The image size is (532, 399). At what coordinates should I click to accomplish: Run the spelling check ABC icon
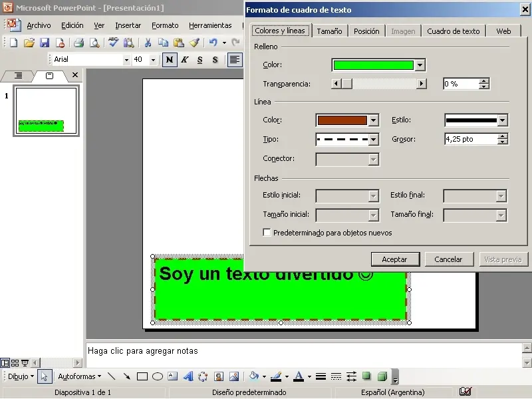tap(113, 43)
